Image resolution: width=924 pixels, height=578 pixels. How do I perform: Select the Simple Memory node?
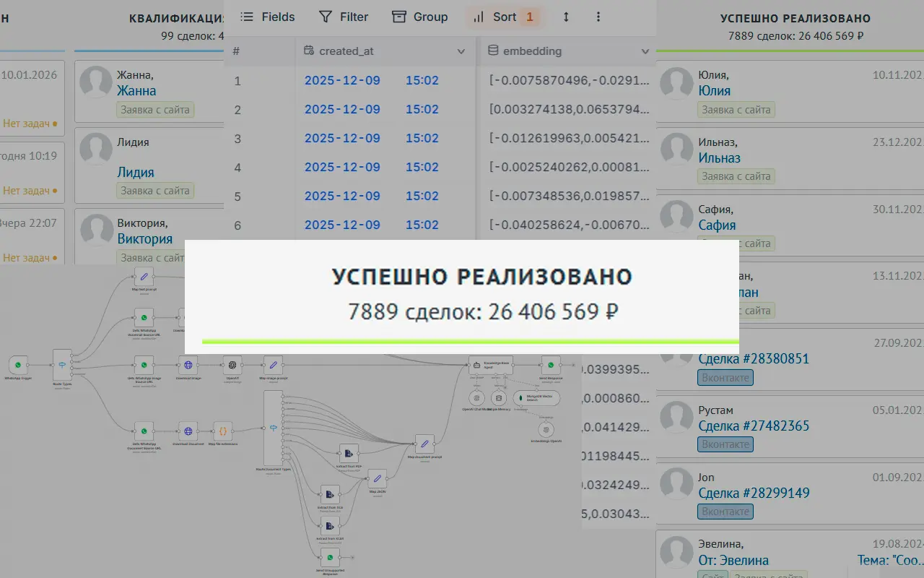pos(498,398)
